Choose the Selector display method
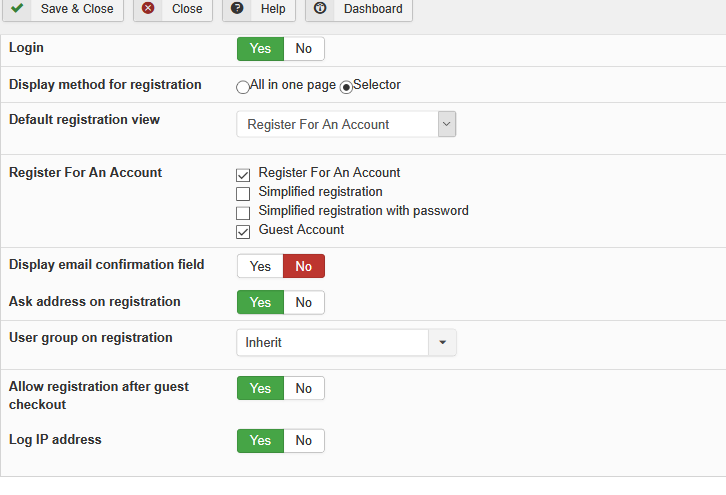The image size is (726, 495). [x=347, y=87]
